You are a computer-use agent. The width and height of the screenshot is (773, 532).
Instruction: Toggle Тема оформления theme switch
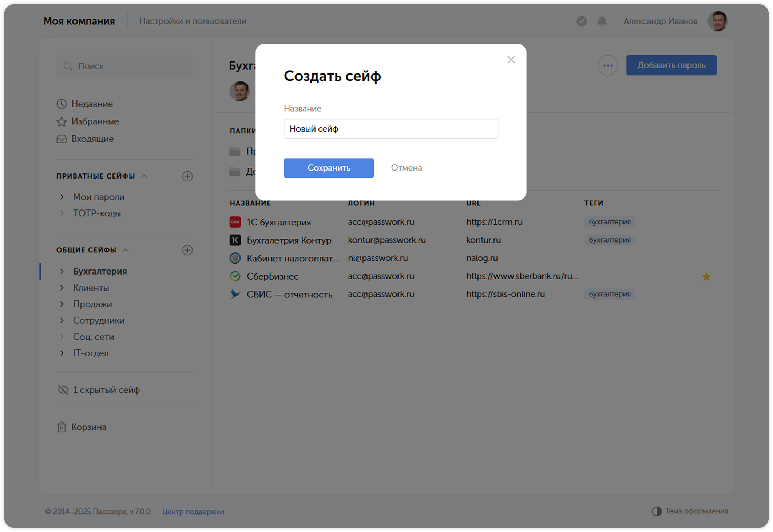point(690,511)
